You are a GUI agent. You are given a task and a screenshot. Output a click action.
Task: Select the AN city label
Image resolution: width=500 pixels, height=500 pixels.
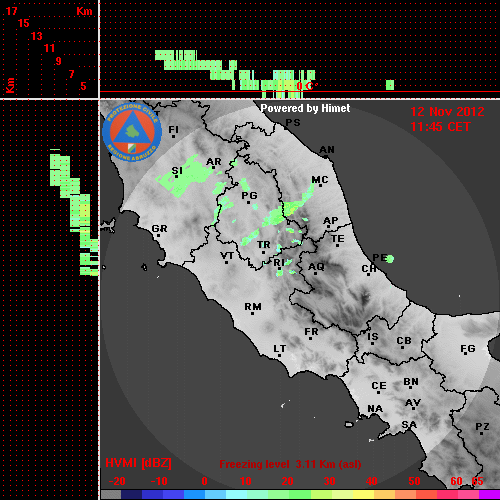click(327, 150)
